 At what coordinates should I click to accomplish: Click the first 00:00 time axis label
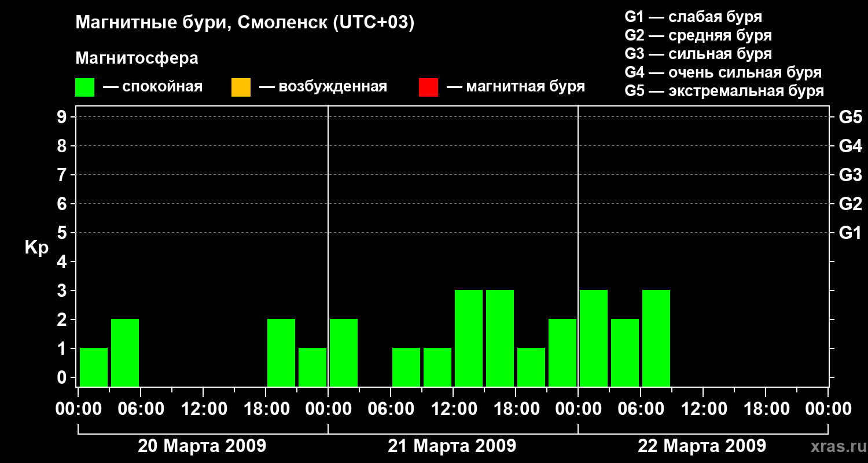[79, 409]
